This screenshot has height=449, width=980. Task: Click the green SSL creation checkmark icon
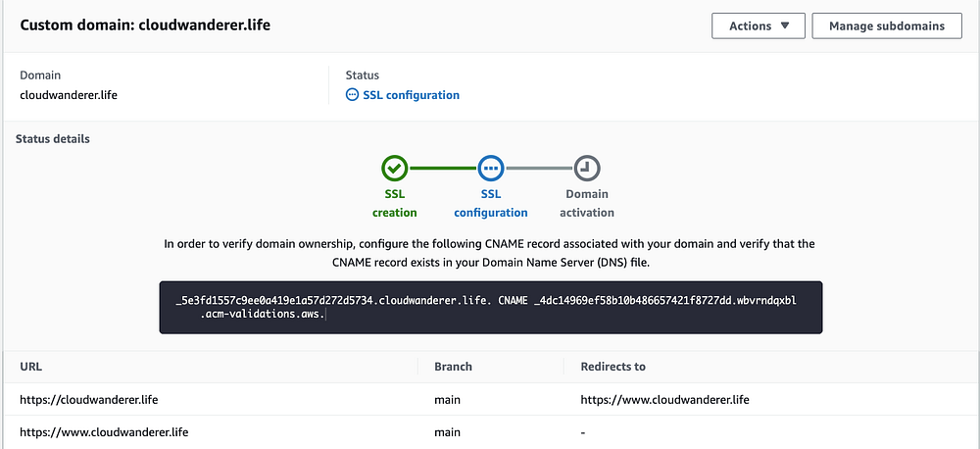click(395, 169)
